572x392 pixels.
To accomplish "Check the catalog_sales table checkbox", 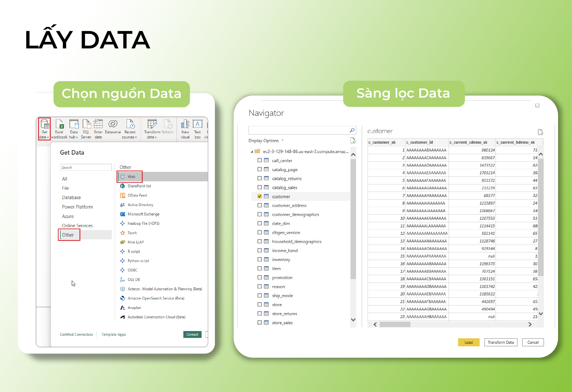I will pos(259,187).
